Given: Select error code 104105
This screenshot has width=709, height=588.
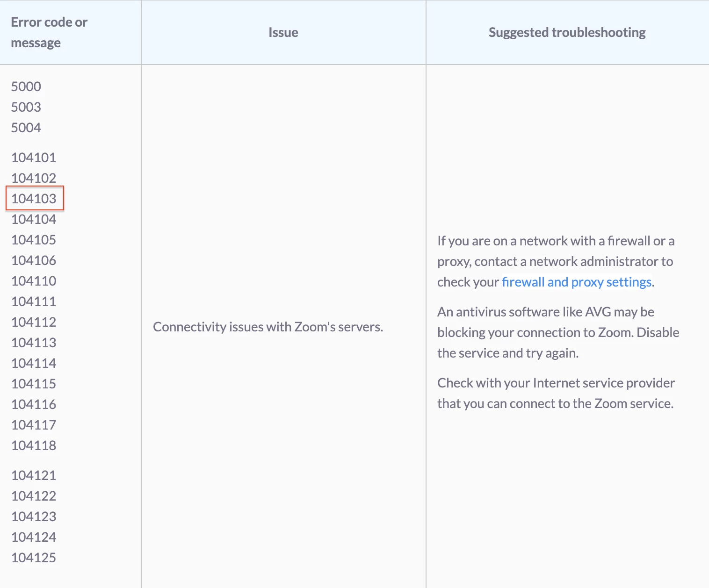Looking at the screenshot, I should [34, 240].
